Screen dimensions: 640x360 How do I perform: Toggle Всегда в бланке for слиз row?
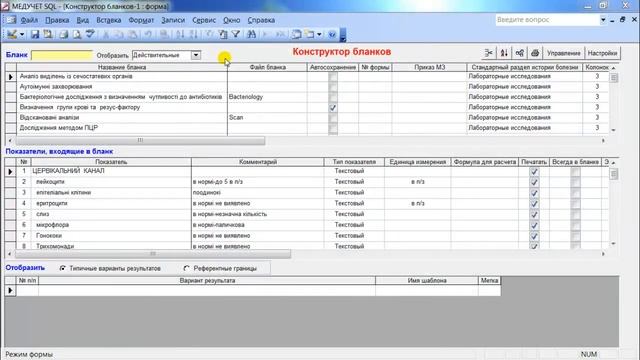[x=576, y=215]
